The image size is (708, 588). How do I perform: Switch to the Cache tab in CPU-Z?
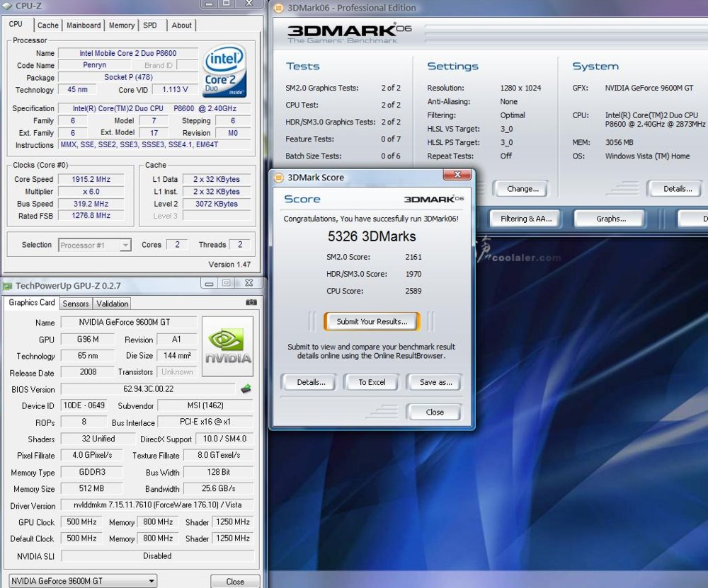point(48,25)
